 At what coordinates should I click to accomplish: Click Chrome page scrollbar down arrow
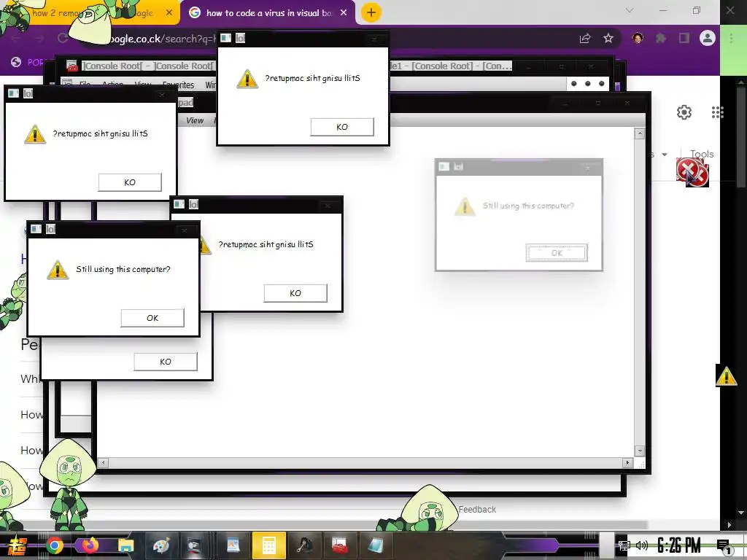[740, 513]
